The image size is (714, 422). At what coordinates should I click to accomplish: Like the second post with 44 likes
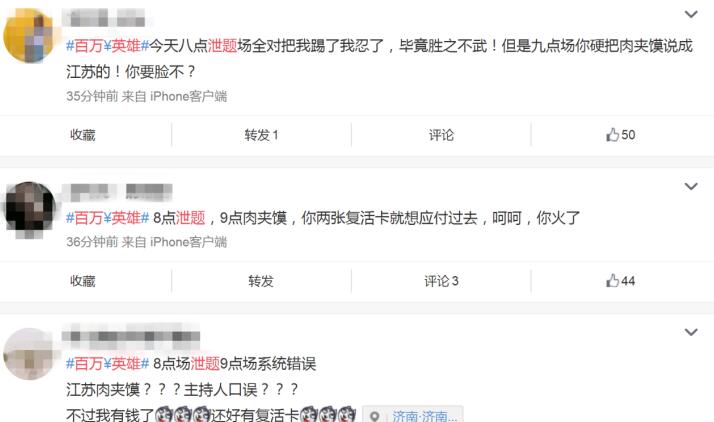pos(621,281)
